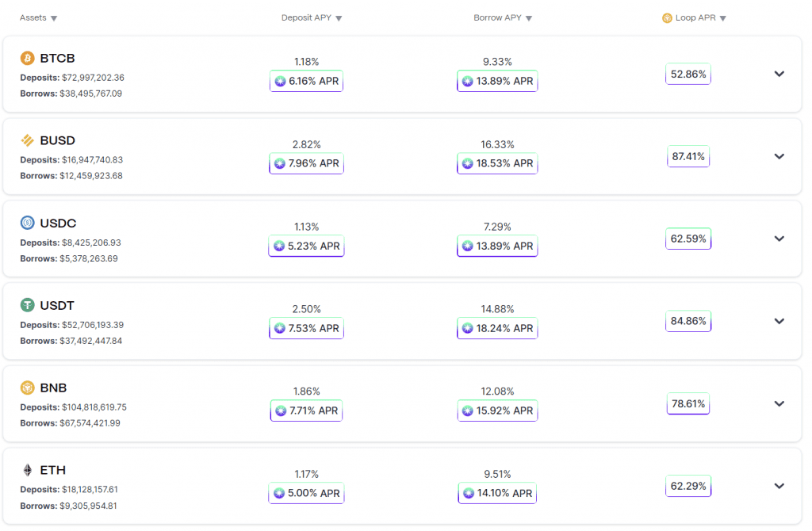Click reward icon in 5.23% APR badge

point(279,246)
